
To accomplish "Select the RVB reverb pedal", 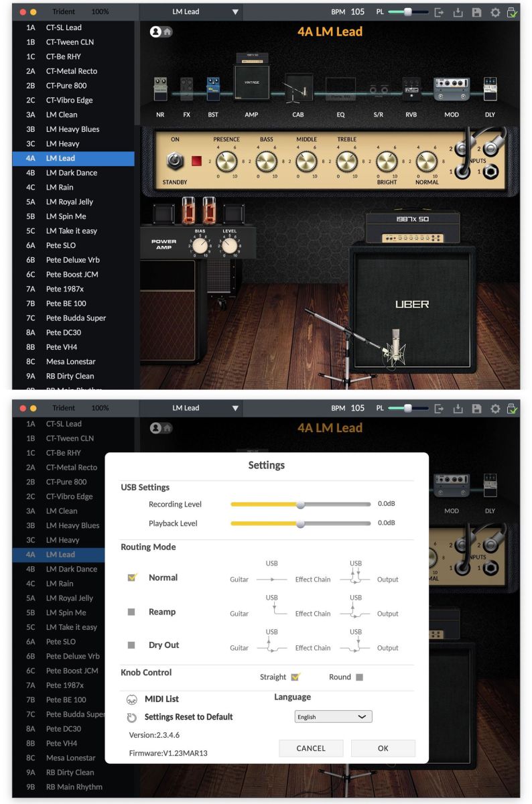I will point(411,88).
